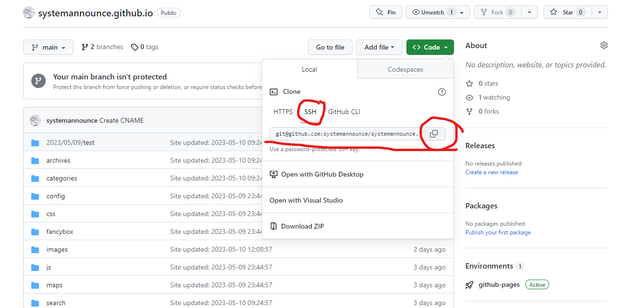644x308 pixels.
Task: Choose Open with Visual Studio
Action: [x=358, y=200]
